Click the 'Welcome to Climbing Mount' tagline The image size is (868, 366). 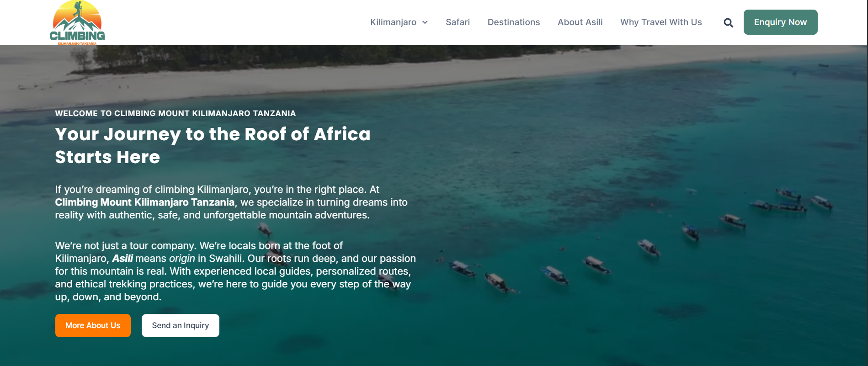click(175, 113)
